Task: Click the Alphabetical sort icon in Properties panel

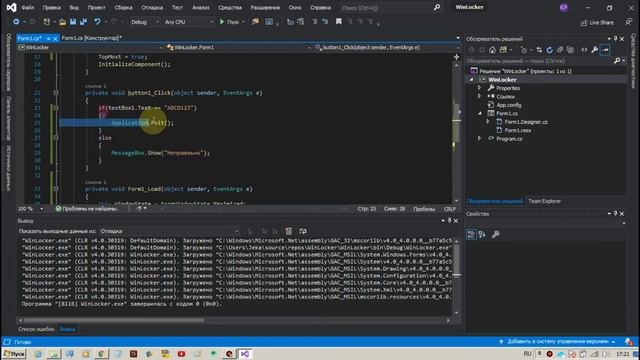Action: tap(482, 234)
